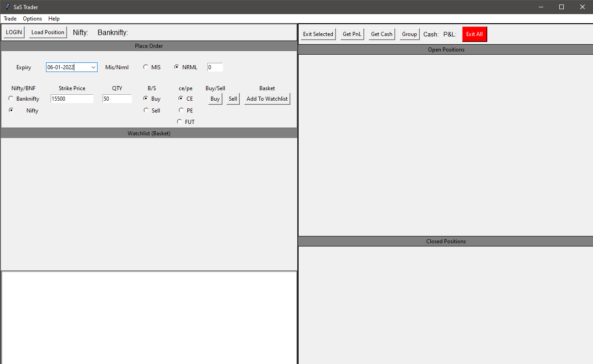Select the FUT radio button
Image resolution: width=593 pixels, height=364 pixels.
tap(180, 122)
